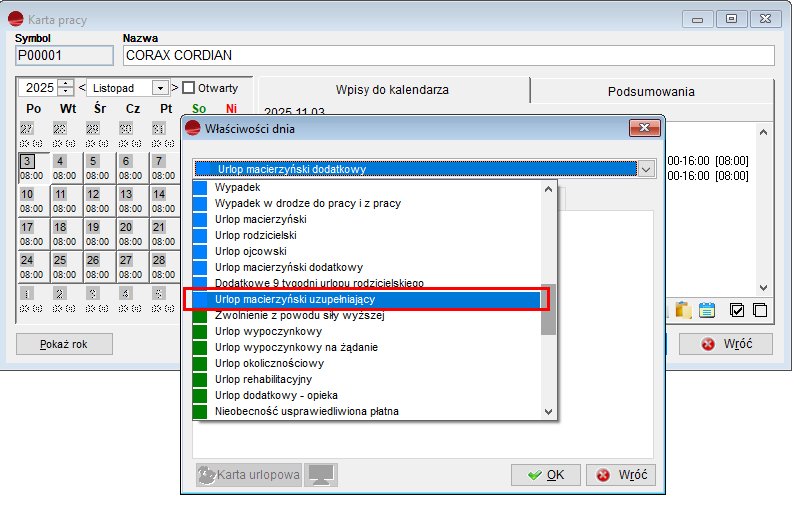Switch to the Podsumowania tab

point(651,91)
